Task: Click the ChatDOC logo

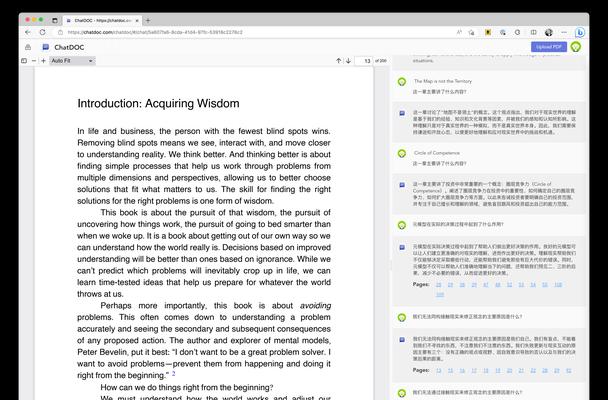Action: tap(63, 47)
